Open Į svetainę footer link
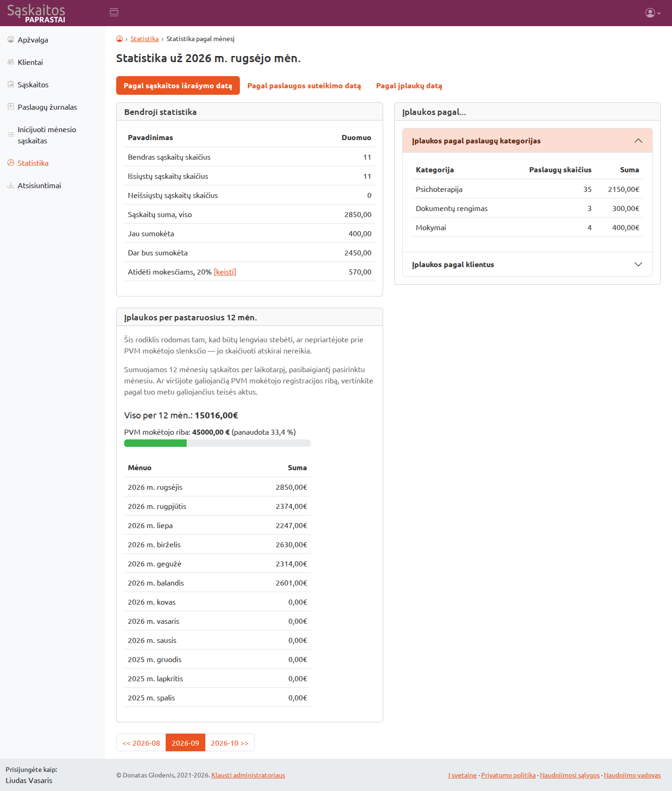Screen dimensions: 672x791 click(462, 775)
